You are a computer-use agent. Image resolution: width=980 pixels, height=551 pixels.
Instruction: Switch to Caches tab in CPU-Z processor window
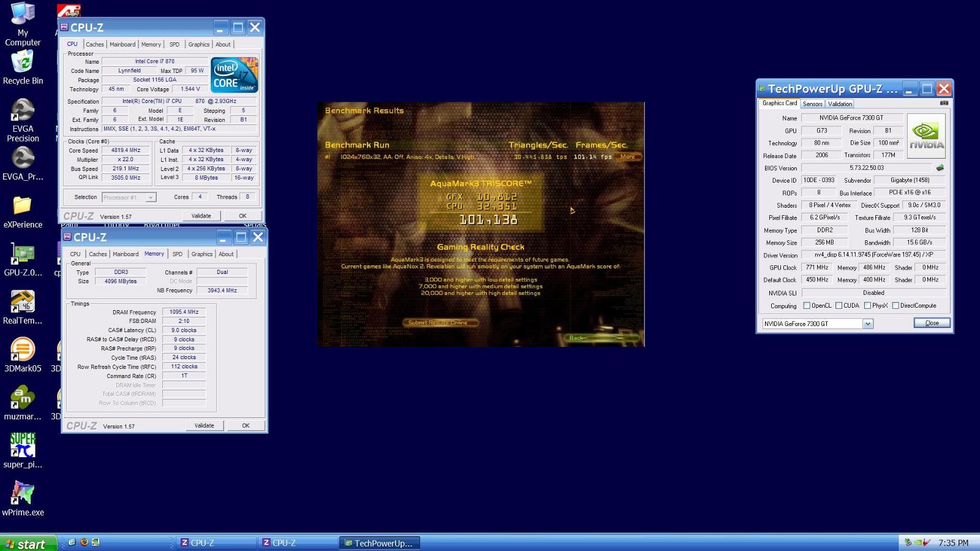(x=95, y=44)
